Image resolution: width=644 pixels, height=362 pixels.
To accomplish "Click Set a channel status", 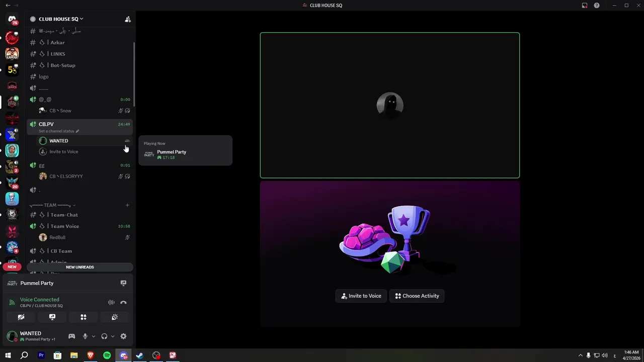I will click(x=59, y=131).
